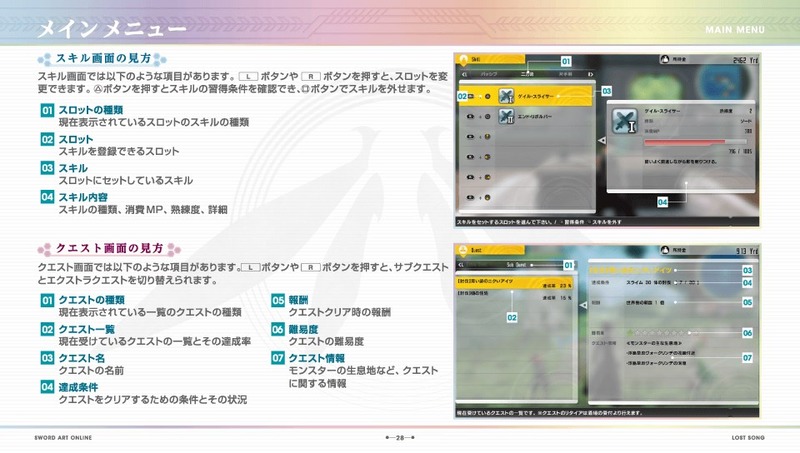Click the スライム 30 quest condition text
This screenshot has width=800, height=453.
tap(663, 283)
